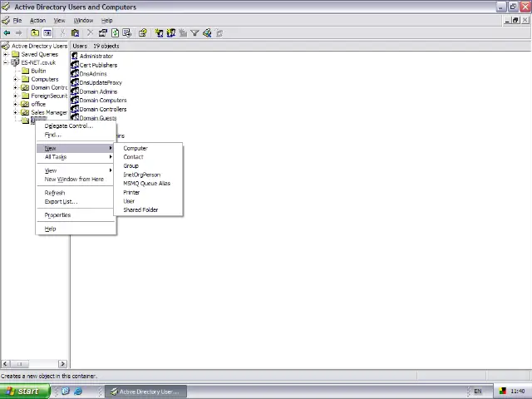Select Group in the New submenu
The height and width of the screenshot is (399, 532).
pos(148,166)
